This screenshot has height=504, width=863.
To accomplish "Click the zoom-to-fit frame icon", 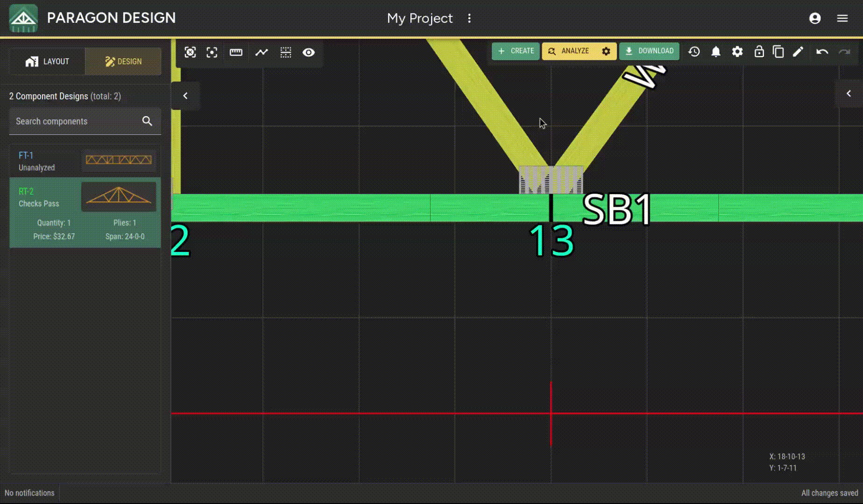I will (190, 52).
